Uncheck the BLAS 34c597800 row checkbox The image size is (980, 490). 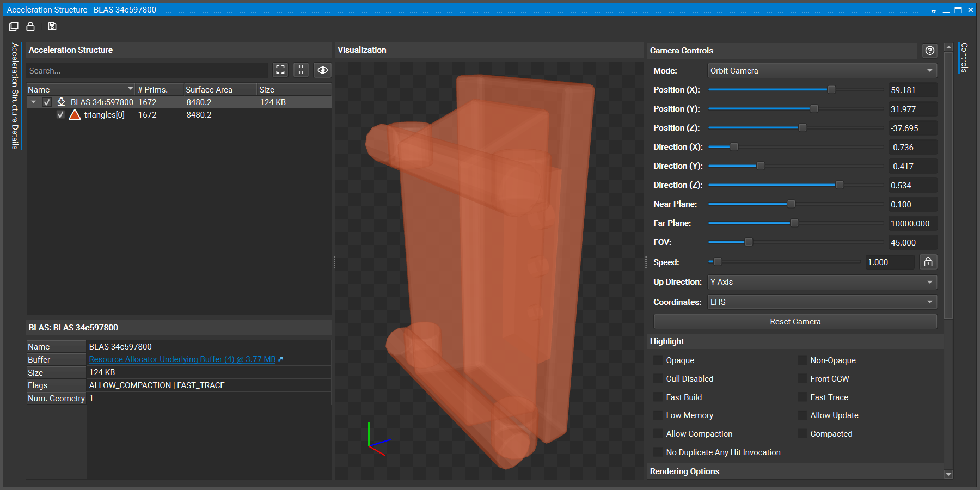(x=47, y=102)
